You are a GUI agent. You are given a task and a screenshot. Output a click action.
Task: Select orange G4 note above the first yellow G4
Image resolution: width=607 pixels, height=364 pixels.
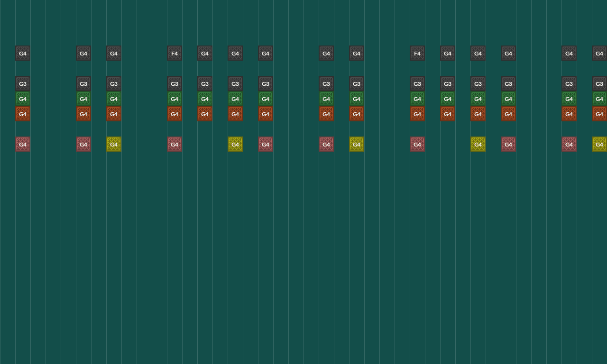(114, 114)
